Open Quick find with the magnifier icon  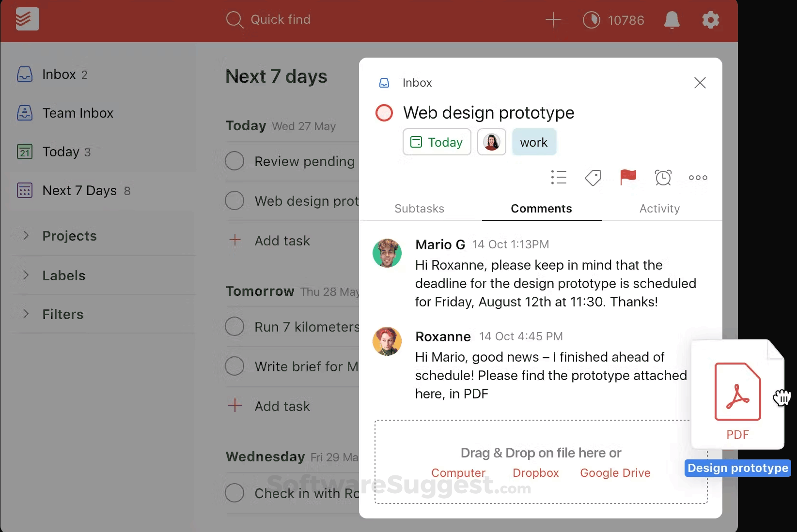(234, 19)
